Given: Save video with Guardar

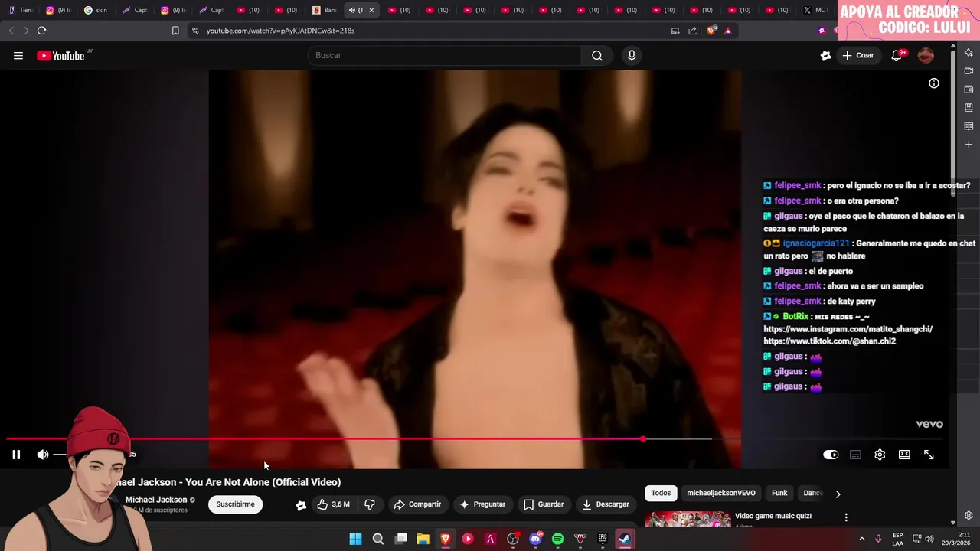Looking at the screenshot, I should [544, 504].
